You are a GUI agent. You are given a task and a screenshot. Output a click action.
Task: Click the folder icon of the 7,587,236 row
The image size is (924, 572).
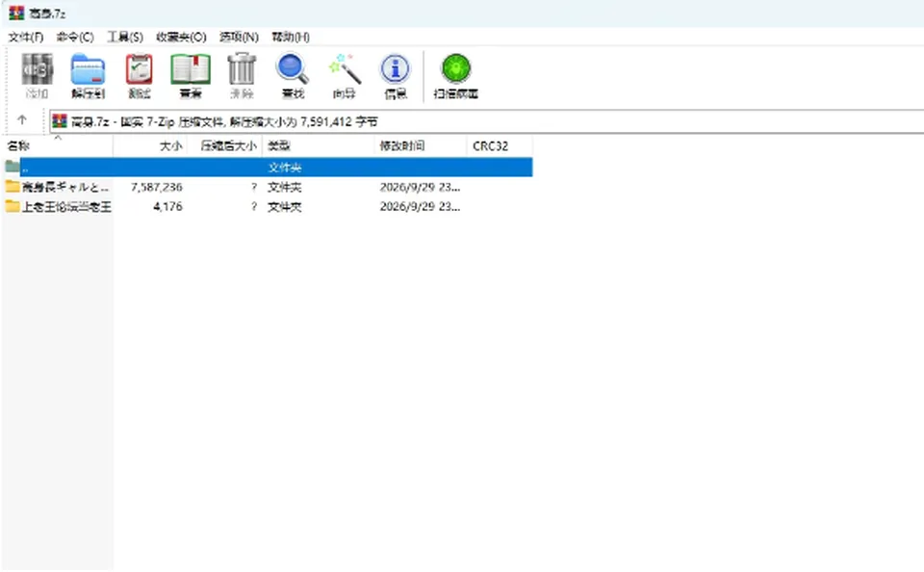click(13, 187)
